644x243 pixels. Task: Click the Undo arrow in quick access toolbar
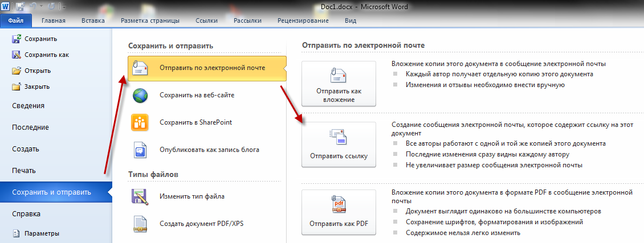[34, 7]
